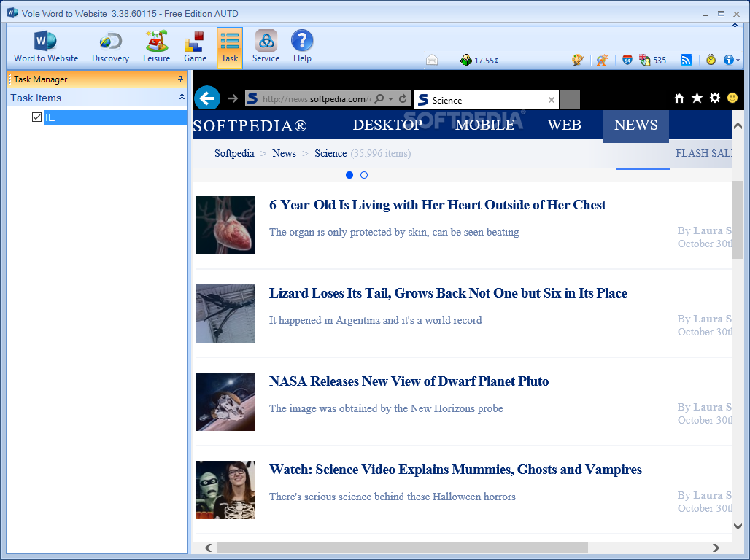This screenshot has width=750, height=560.
Task: Click the horizontal scrollbar right arrow
Action: pos(716,548)
